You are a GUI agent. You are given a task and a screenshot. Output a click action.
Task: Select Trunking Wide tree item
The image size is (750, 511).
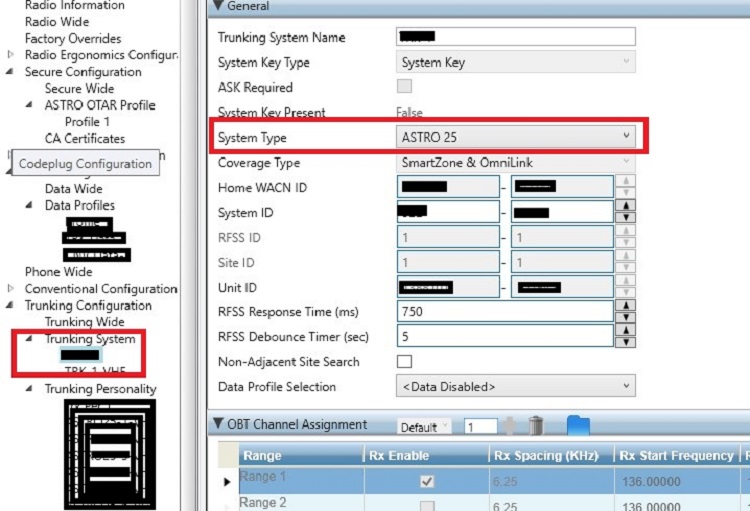(x=85, y=322)
